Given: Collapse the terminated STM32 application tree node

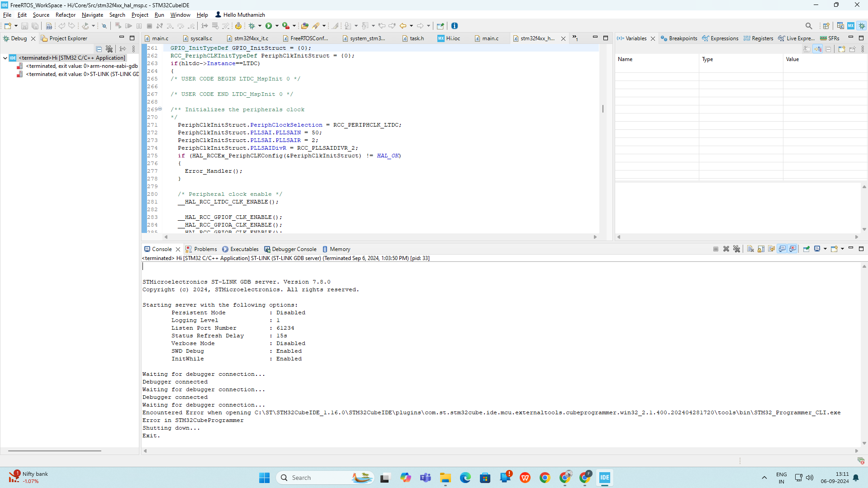Looking at the screenshot, I should [5, 58].
